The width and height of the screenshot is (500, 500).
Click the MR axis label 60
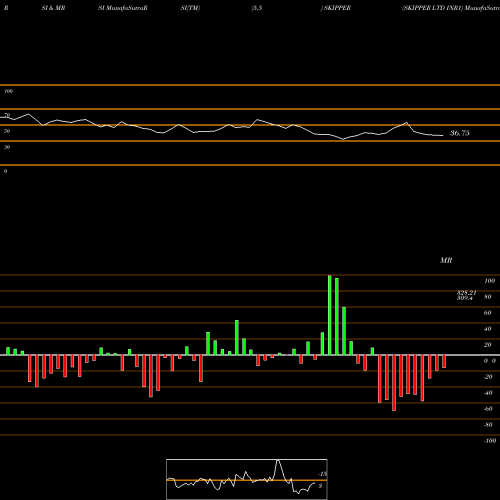pyautogui.click(x=488, y=313)
